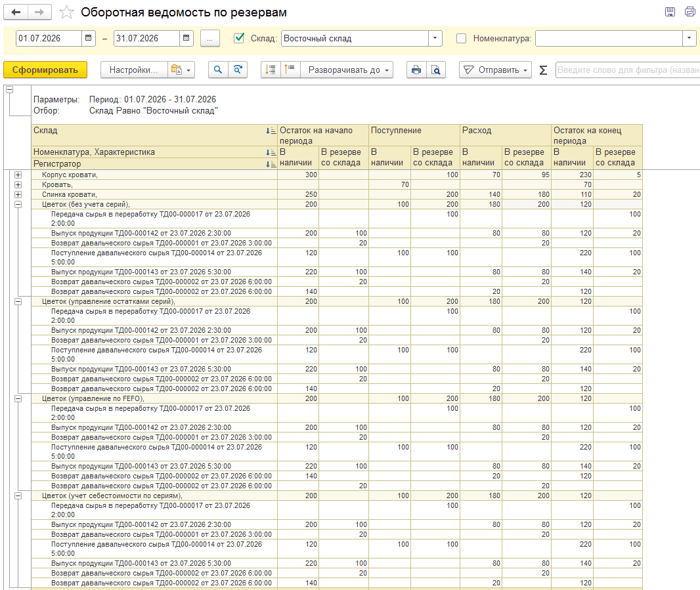Image resolution: width=700 pixels, height=590 pixels.
Task: Select Остаток на конец периода header
Action: coord(597,135)
